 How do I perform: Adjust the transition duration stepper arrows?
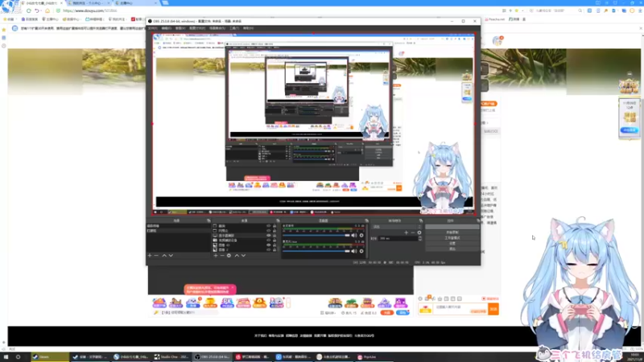419,238
